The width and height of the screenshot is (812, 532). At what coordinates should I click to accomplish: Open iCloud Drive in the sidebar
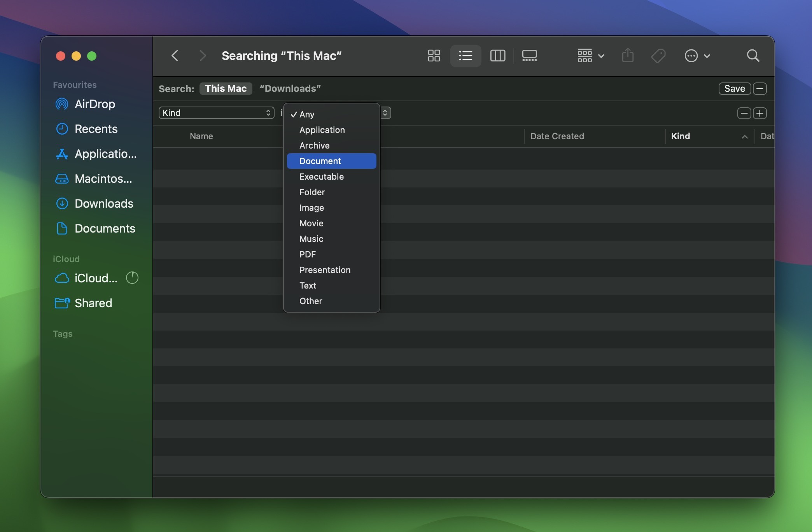86,278
